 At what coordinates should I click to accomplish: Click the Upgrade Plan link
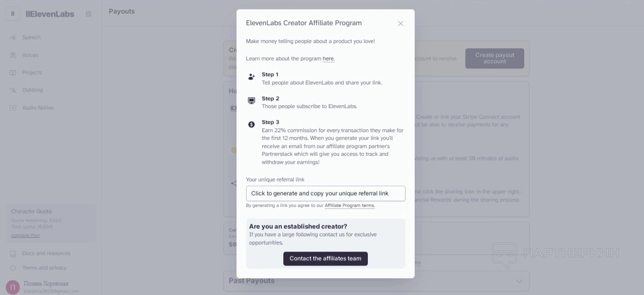tap(26, 236)
